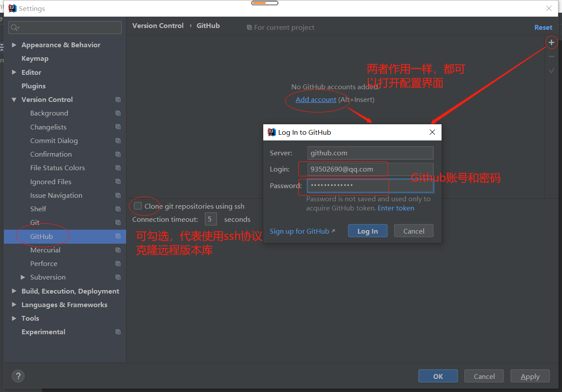Open the Mercurial settings page

click(46, 250)
